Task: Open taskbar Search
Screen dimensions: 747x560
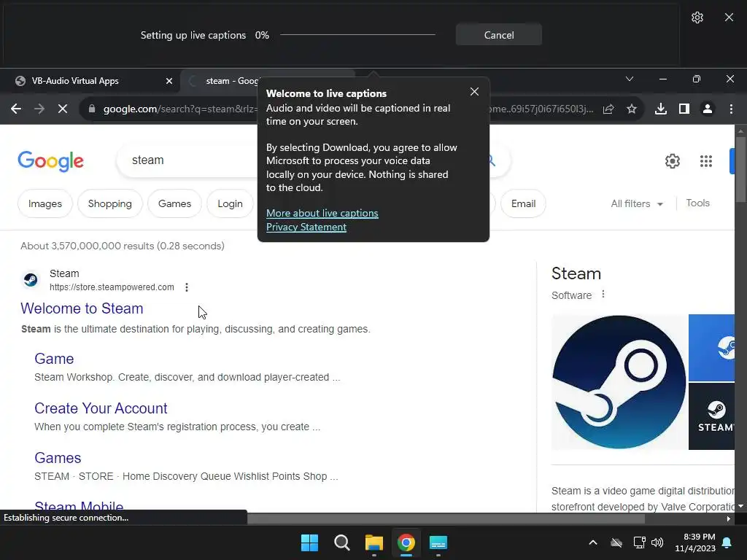Action: 341,542
